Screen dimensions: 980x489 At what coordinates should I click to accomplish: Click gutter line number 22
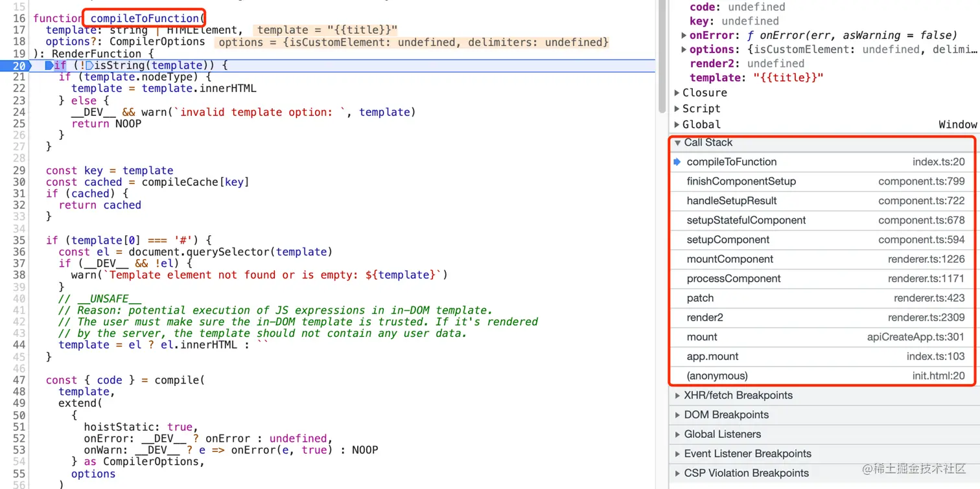(19, 89)
